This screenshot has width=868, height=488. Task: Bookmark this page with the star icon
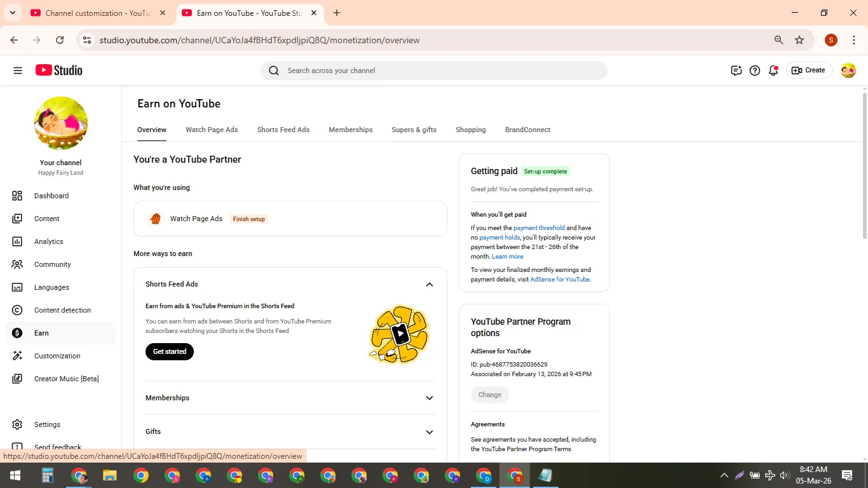[x=799, y=40]
